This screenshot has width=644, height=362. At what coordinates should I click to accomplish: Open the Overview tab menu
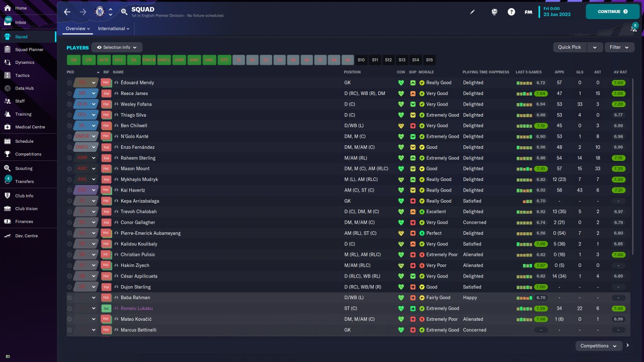tap(78, 29)
